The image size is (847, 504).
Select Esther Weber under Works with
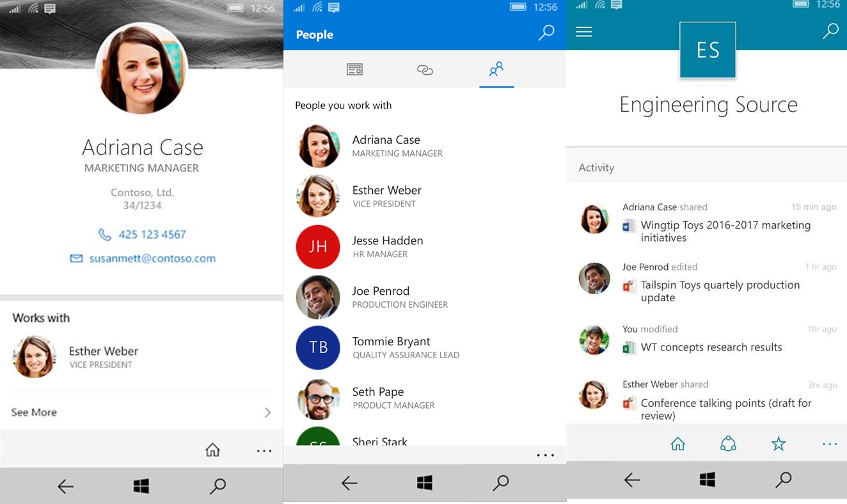104,351
